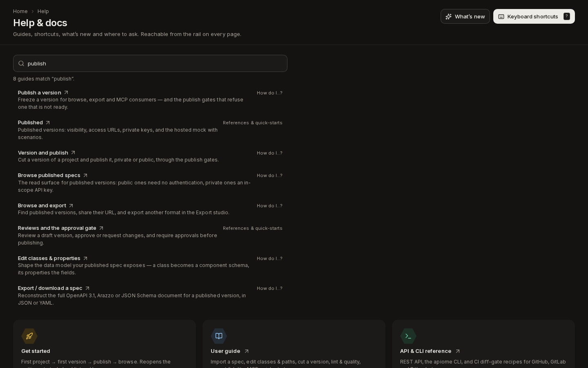Open the arrow icon beside Publish a version
This screenshot has height=368, width=588.
coord(66,93)
